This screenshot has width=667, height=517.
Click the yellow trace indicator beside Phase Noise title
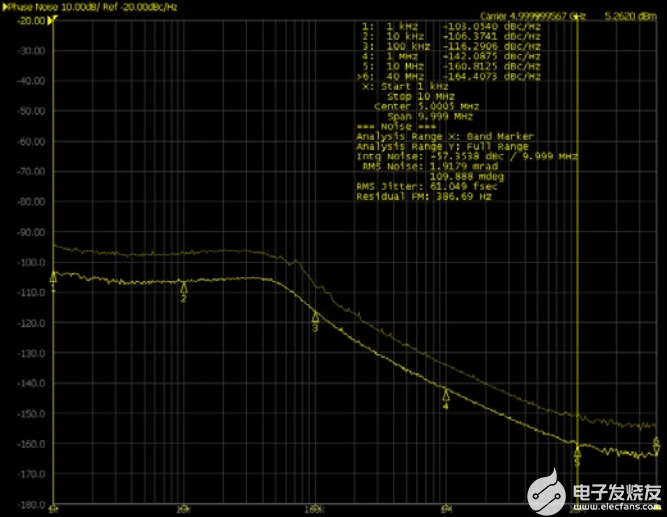(x=6, y=6)
